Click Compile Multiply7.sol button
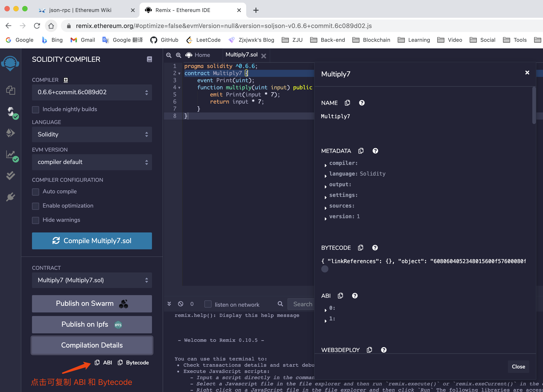 click(x=92, y=241)
